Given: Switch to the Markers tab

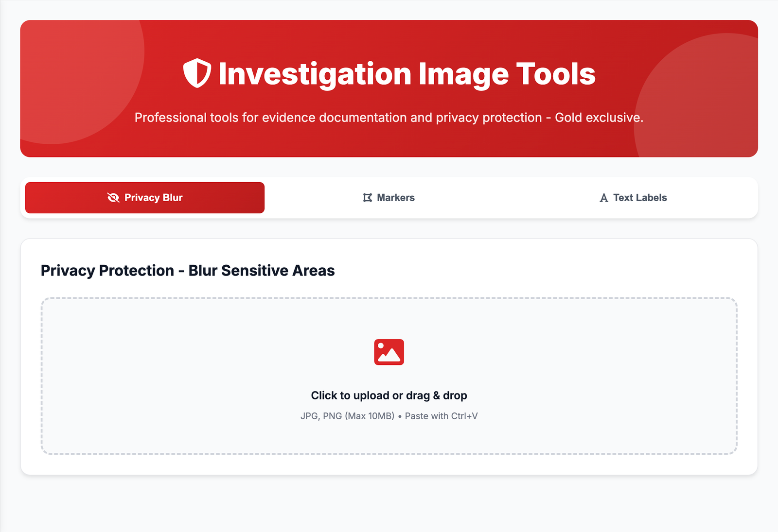Looking at the screenshot, I should [389, 198].
